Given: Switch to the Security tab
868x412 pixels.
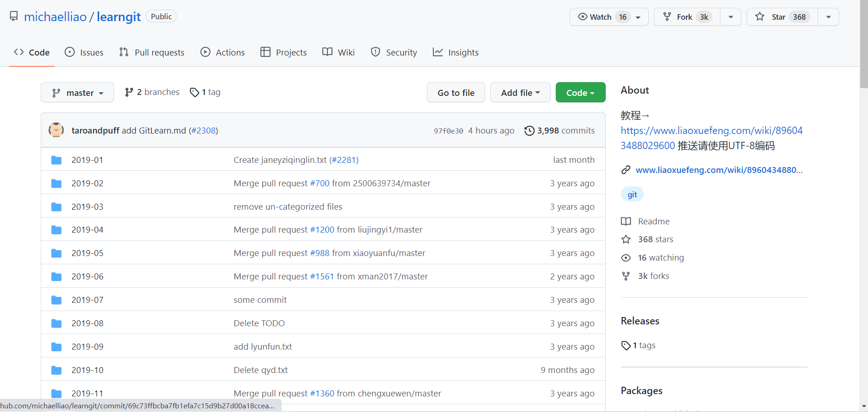Looking at the screenshot, I should pyautogui.click(x=394, y=52).
